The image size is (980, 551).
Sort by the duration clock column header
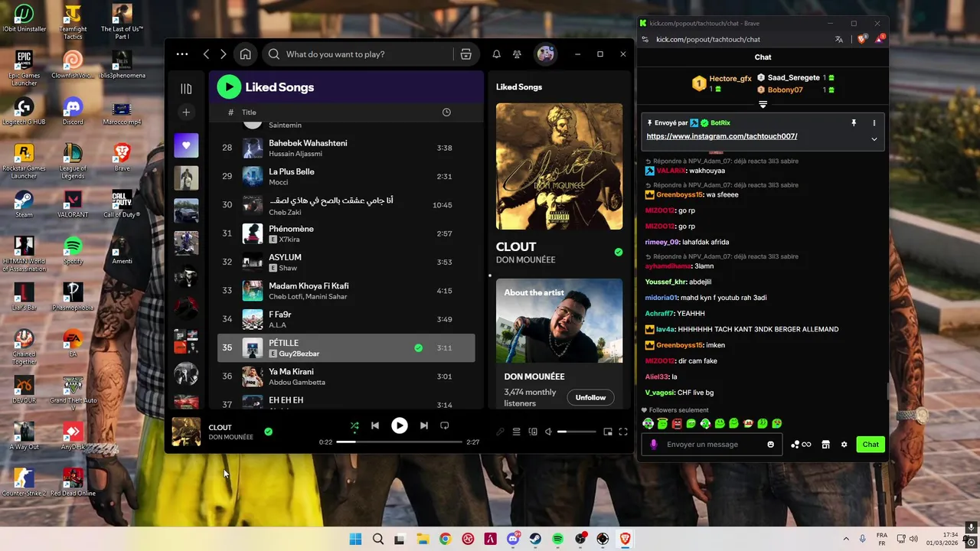coord(446,112)
